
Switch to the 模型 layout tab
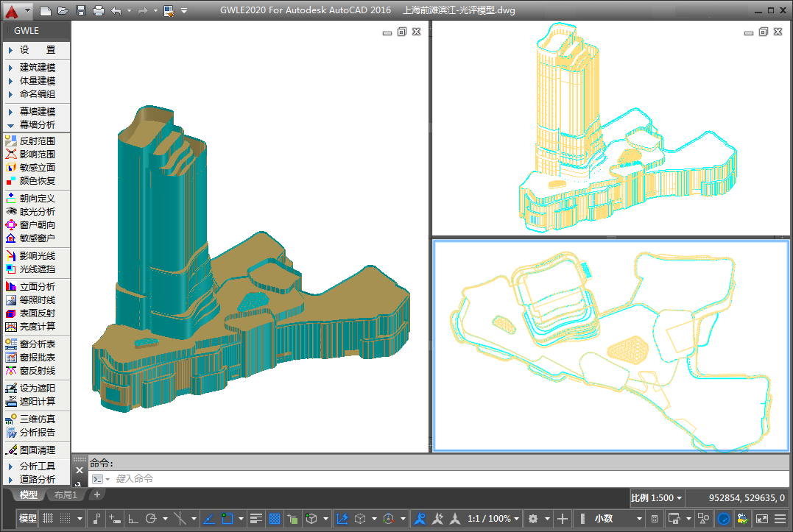(x=28, y=495)
